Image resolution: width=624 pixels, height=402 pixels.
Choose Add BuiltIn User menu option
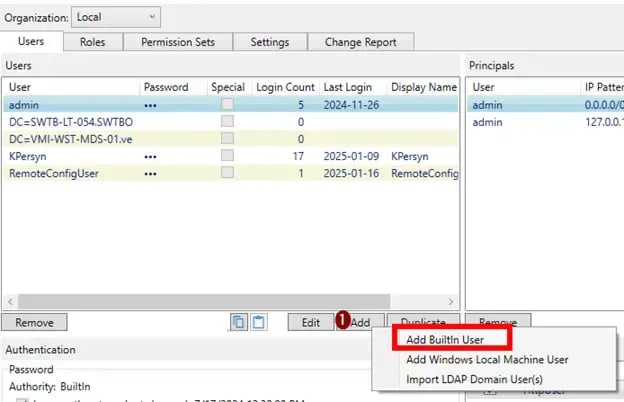coord(445,339)
